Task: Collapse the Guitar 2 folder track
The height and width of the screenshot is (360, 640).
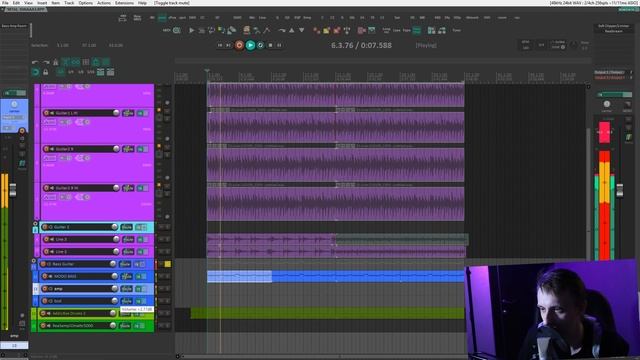Action: pyautogui.click(x=35, y=224)
